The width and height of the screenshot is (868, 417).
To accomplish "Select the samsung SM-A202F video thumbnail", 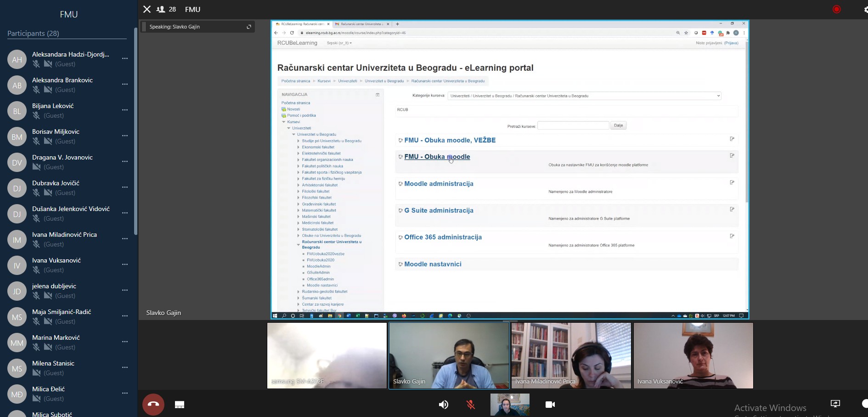I will [327, 355].
